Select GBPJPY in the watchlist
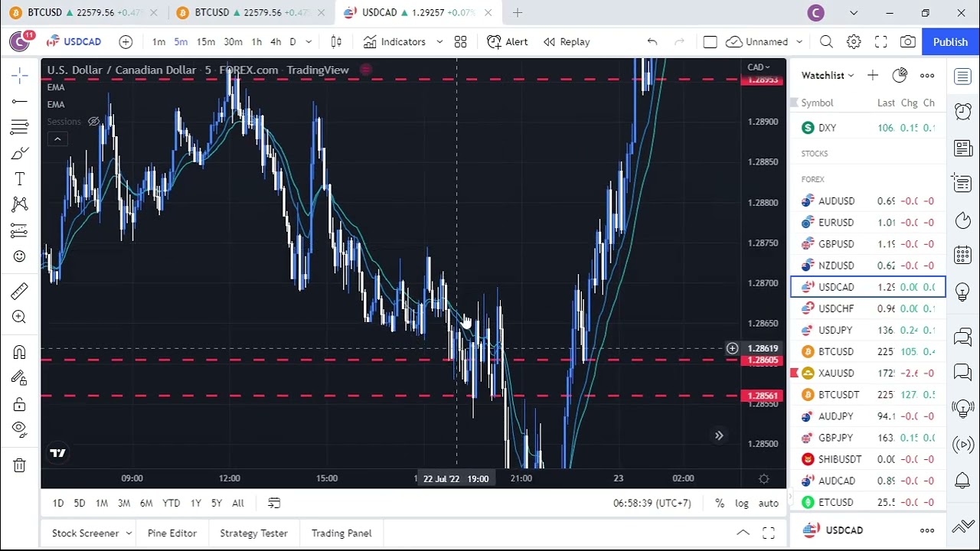 point(868,438)
